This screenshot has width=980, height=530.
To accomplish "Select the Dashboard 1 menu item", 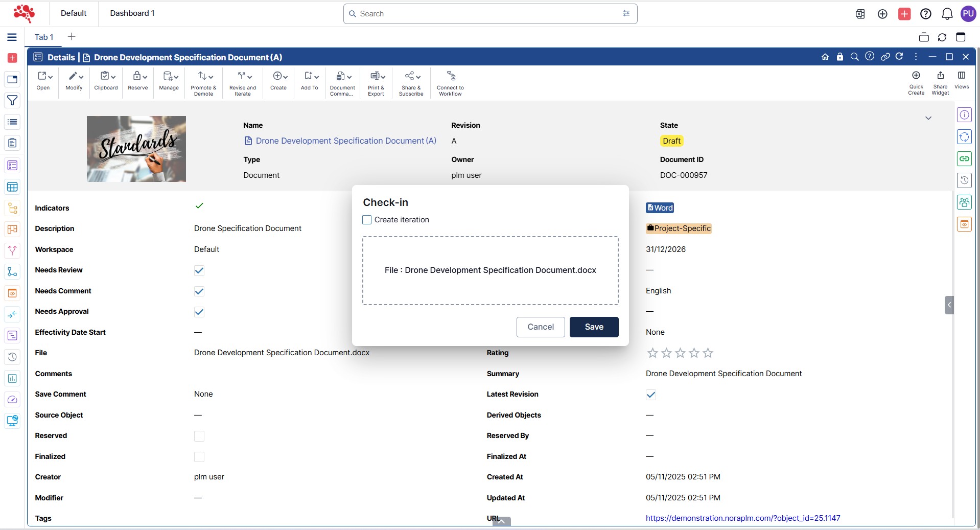I will pos(132,13).
